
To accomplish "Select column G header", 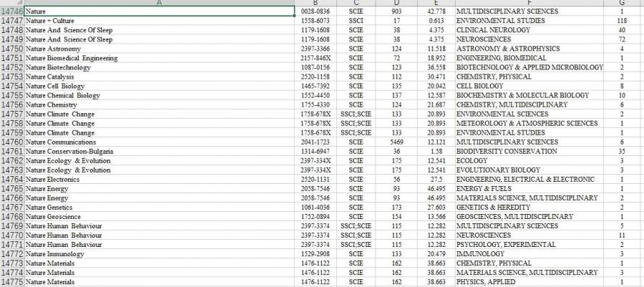I will [623, 3].
